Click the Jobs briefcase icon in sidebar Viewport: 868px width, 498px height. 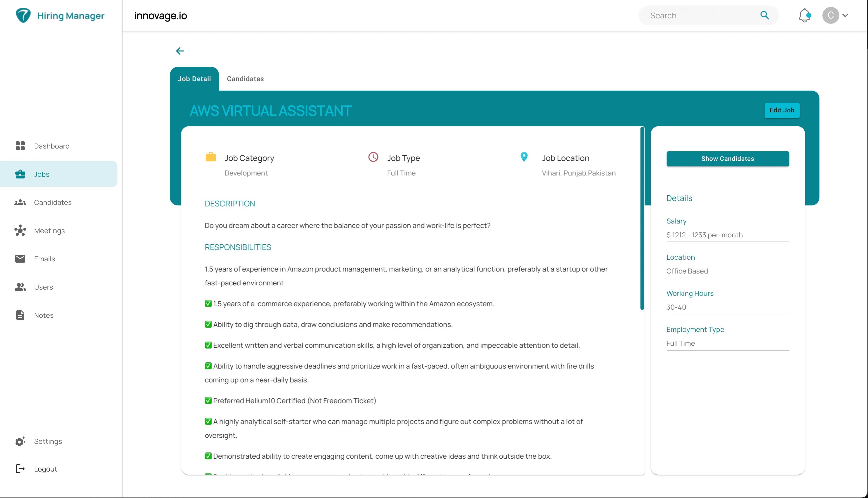point(20,174)
